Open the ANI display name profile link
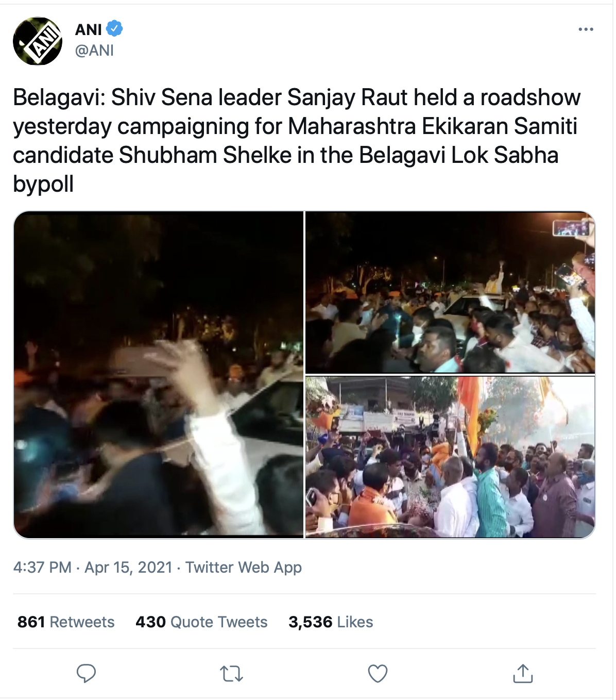616x700 pixels. click(x=89, y=29)
